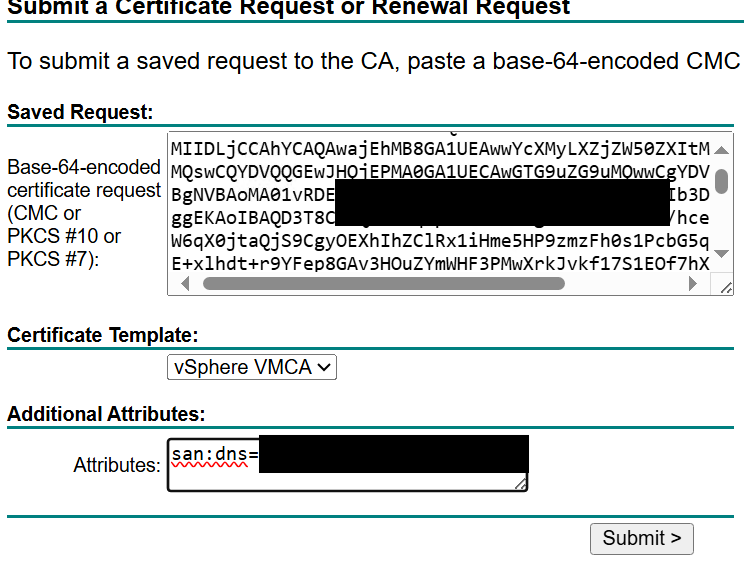This screenshot has height=562, width=744.
Task: Click the horizontal scroll-right arrow
Action: point(693,284)
